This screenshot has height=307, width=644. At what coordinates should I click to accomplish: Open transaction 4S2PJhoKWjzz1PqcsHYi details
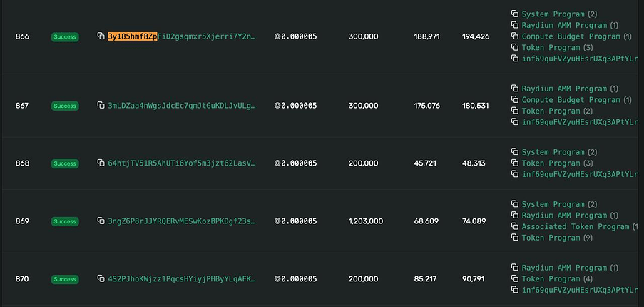(182, 279)
